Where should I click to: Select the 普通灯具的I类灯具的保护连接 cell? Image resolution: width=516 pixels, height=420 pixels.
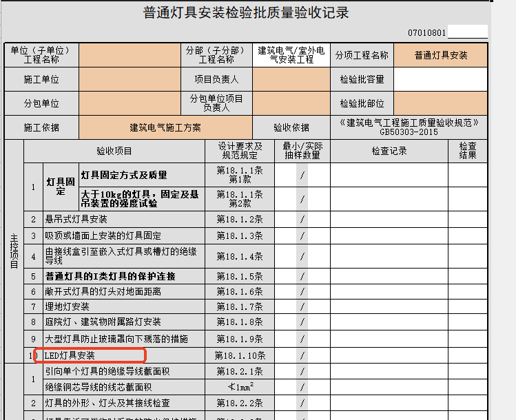click(124, 276)
